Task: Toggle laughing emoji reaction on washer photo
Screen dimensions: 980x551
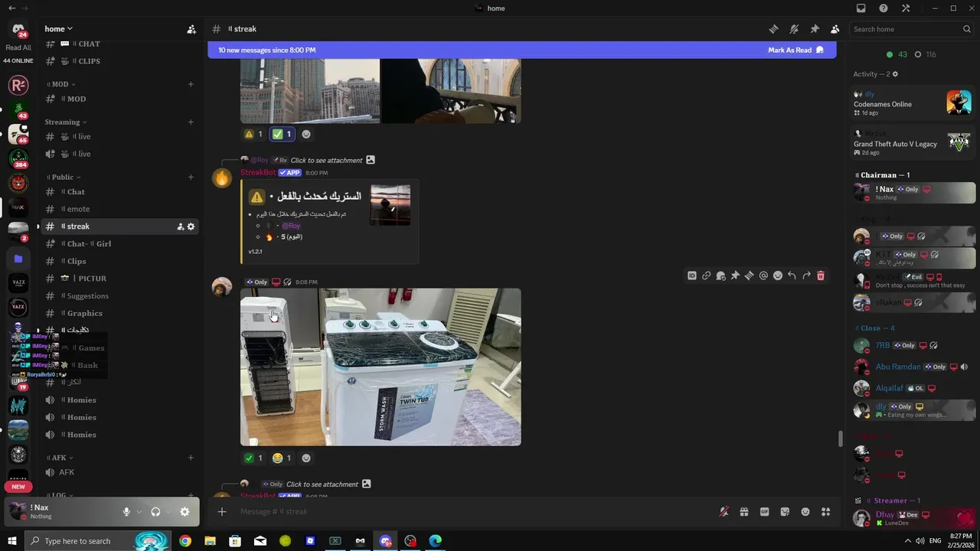Action: [282, 458]
